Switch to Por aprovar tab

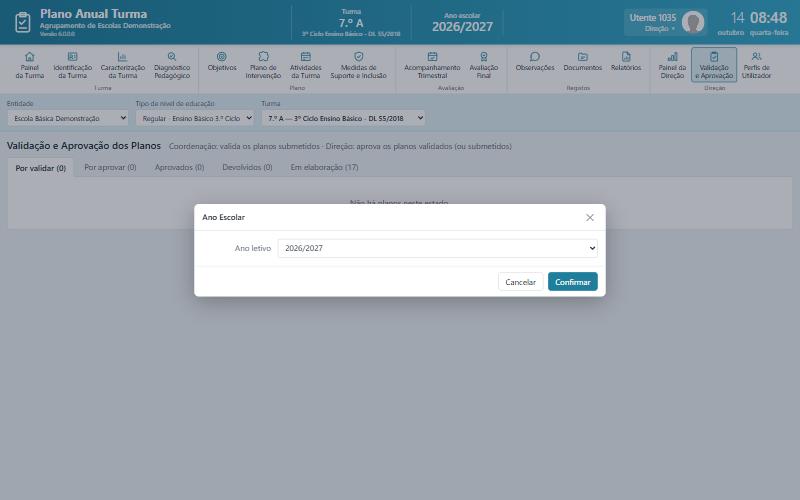tap(110, 167)
